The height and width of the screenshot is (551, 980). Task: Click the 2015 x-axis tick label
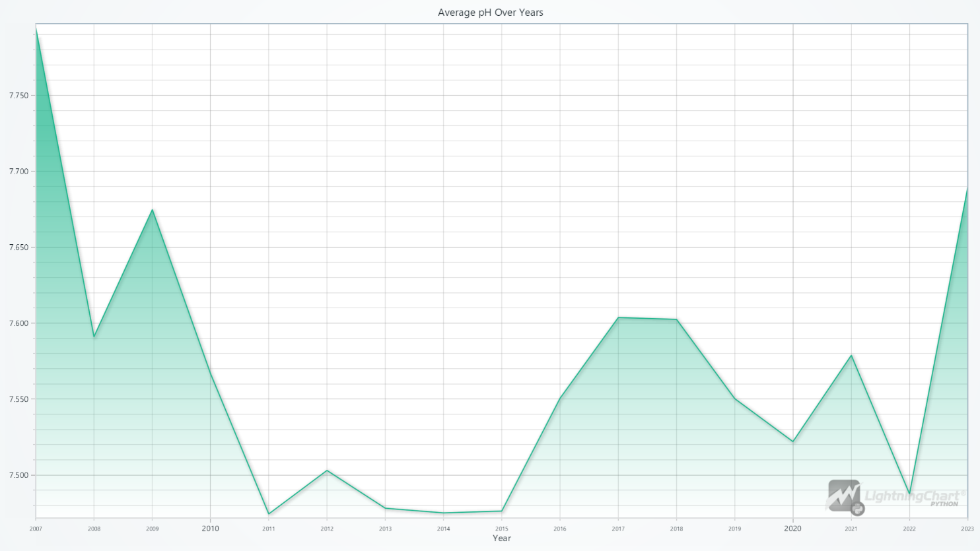click(502, 529)
